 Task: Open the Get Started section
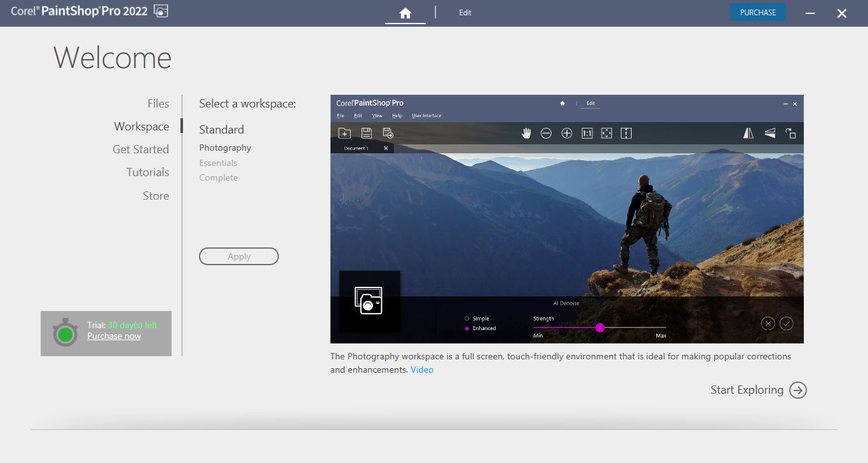tap(140, 149)
